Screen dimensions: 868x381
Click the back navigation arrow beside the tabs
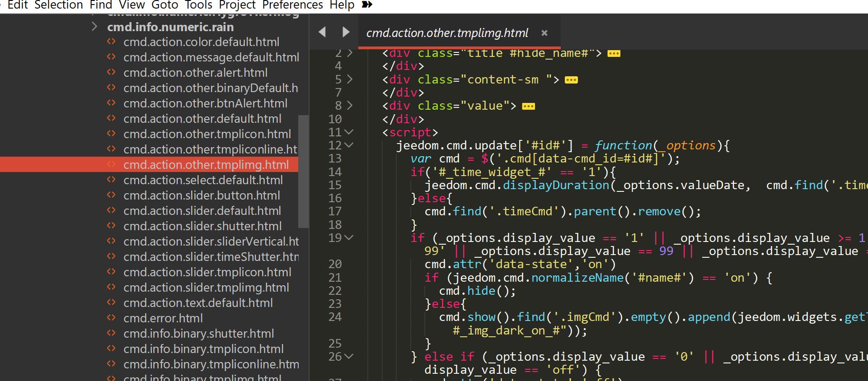[322, 32]
